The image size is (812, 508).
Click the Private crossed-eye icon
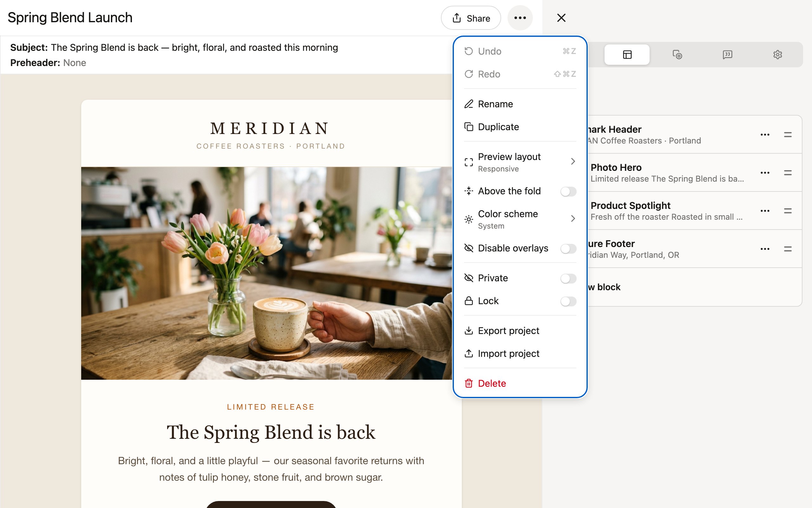click(x=468, y=278)
